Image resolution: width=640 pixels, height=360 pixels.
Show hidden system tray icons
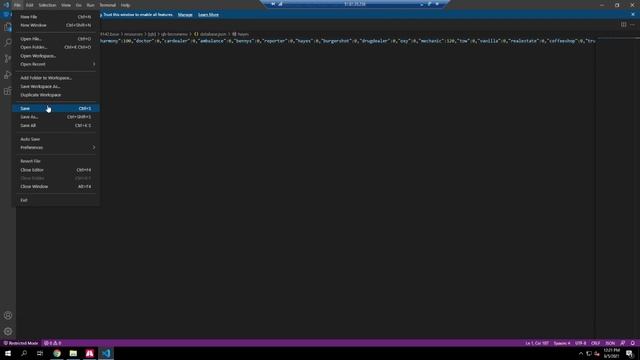click(581, 353)
